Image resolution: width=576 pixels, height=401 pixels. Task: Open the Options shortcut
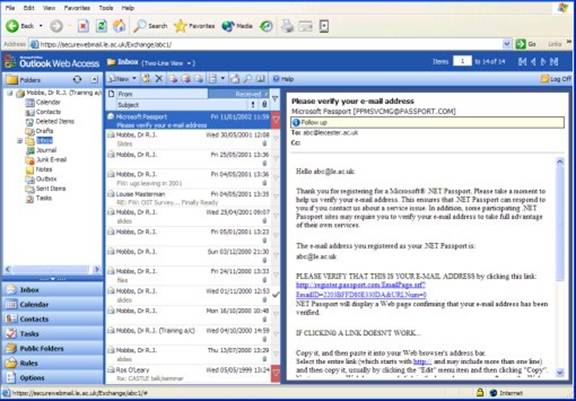[53, 377]
